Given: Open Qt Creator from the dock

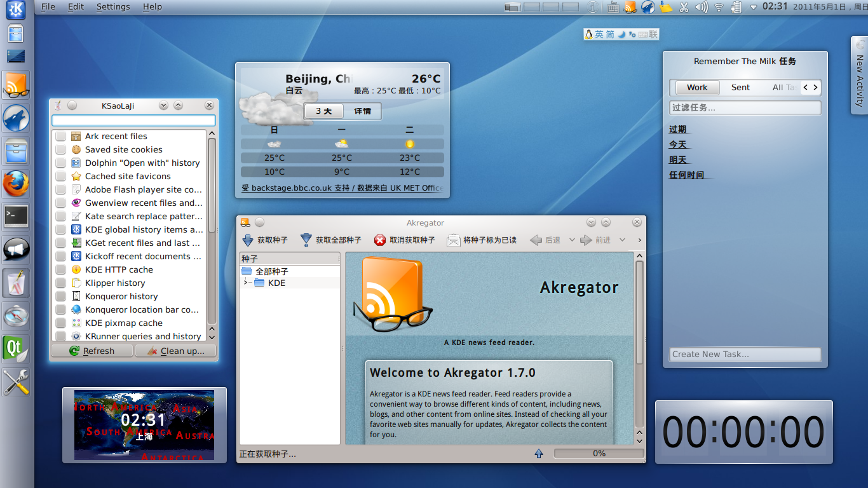Looking at the screenshot, I should (x=16, y=349).
